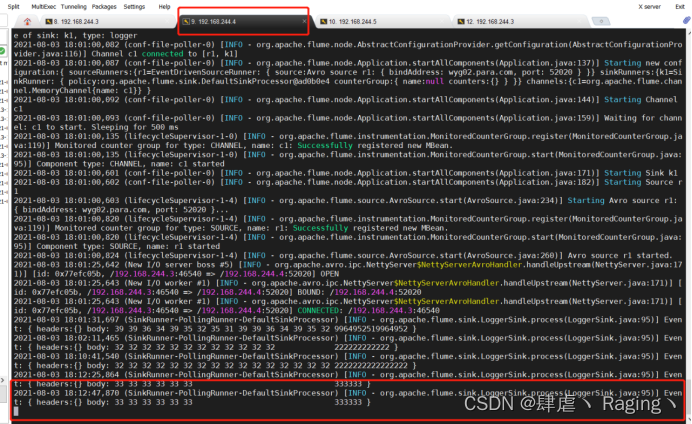Image resolution: width=692 pixels, height=424 pixels.
Task: Switch to tab 10. 192.168.244.5
Action: click(x=382, y=22)
